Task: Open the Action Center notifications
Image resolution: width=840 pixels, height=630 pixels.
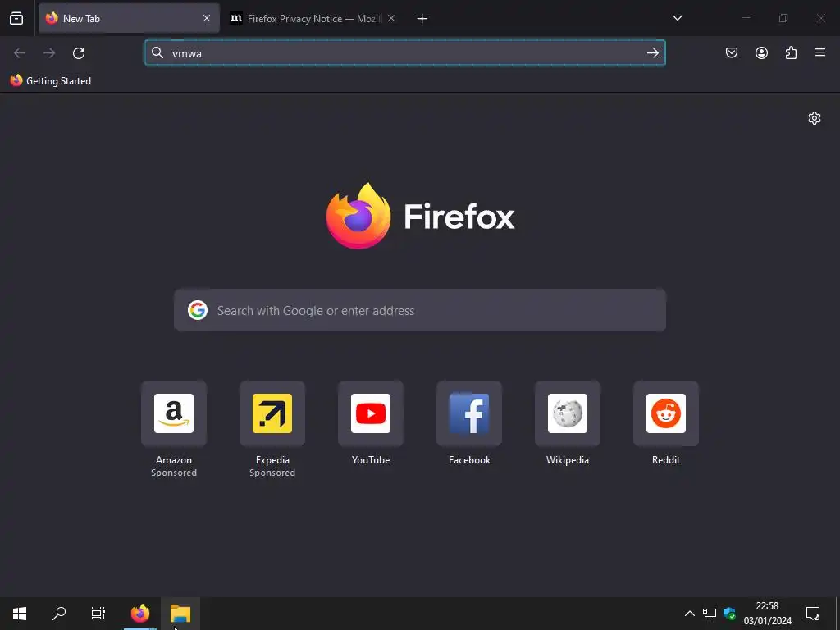Action: 813,614
